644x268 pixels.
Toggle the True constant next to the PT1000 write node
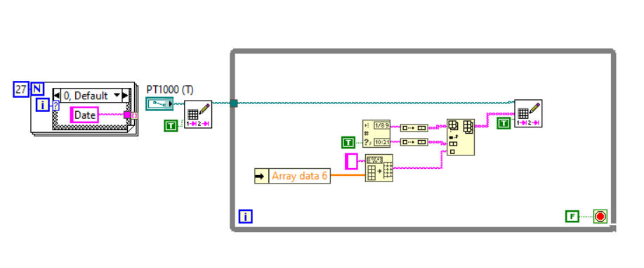point(171,126)
